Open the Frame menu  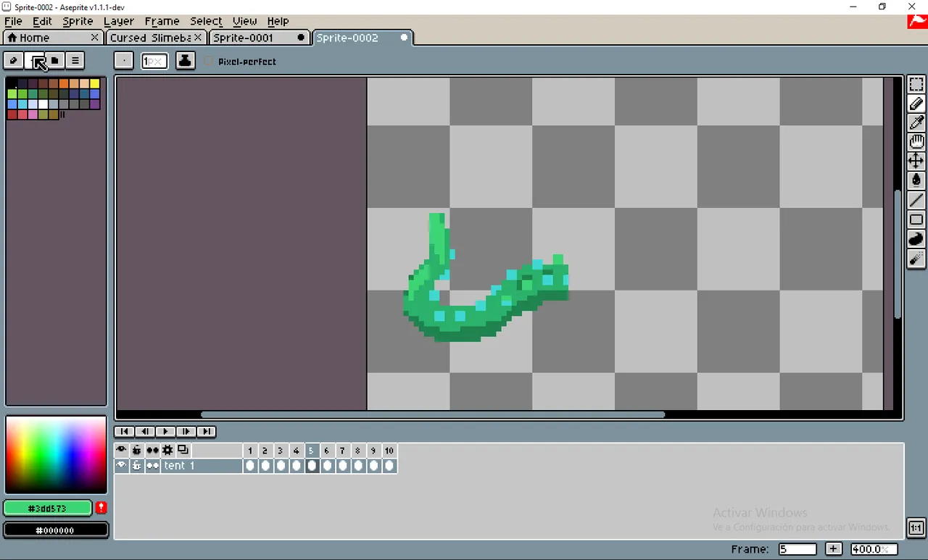click(x=162, y=21)
